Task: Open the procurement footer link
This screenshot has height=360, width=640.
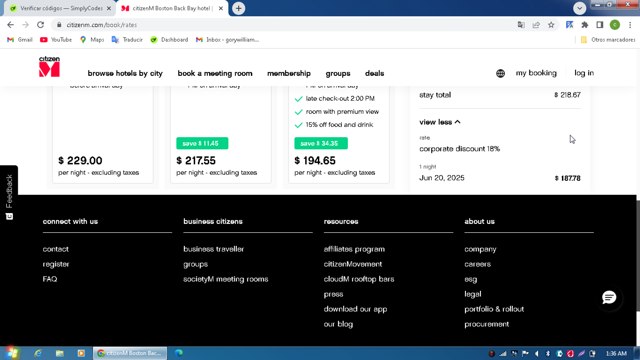Action: click(487, 324)
